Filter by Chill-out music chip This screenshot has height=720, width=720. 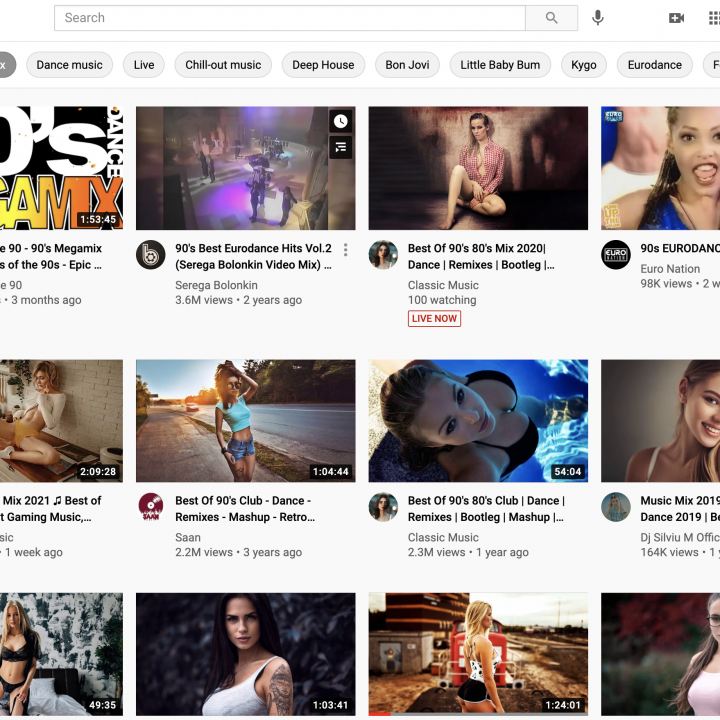(223, 65)
